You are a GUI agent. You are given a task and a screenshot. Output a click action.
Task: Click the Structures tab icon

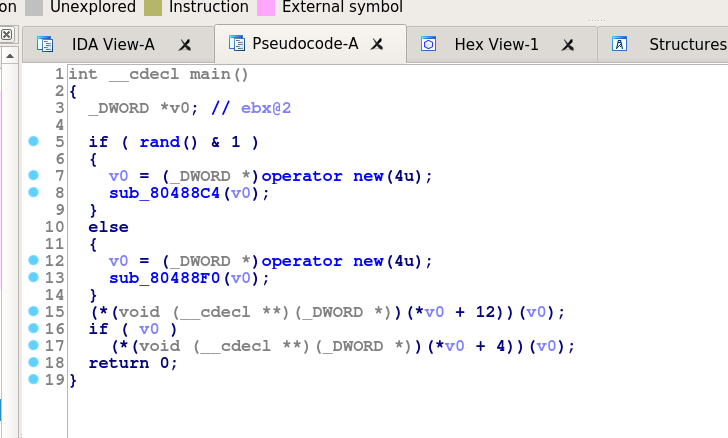pyautogui.click(x=619, y=44)
